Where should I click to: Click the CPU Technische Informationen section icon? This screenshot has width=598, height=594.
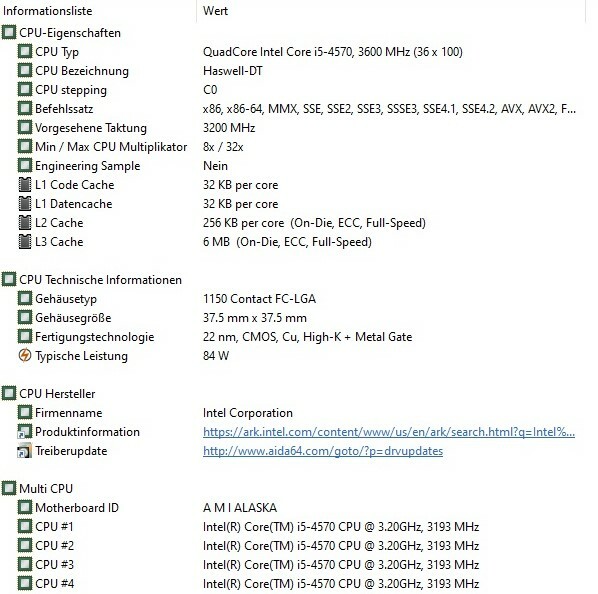[9, 279]
